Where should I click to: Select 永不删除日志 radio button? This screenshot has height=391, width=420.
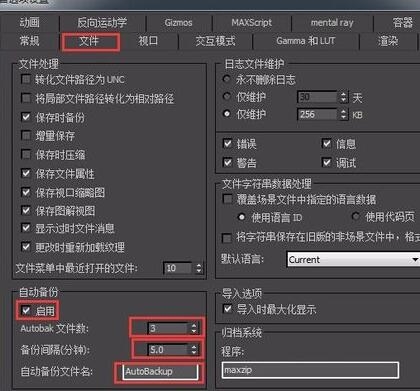[227, 79]
